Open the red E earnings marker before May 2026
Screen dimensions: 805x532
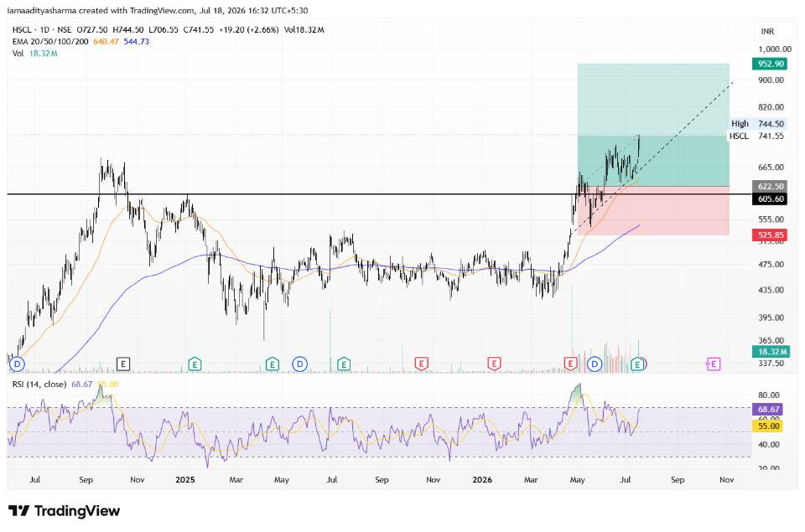tap(570, 364)
